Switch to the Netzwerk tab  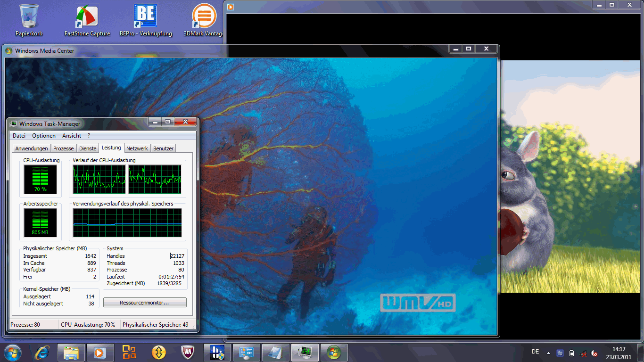137,148
